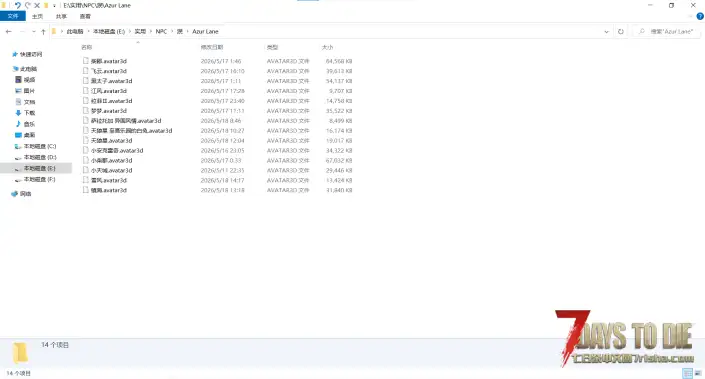Select 本地磁盘 (E:) in the sidebar
Viewport: 705px width, 379px height.
coord(36,168)
